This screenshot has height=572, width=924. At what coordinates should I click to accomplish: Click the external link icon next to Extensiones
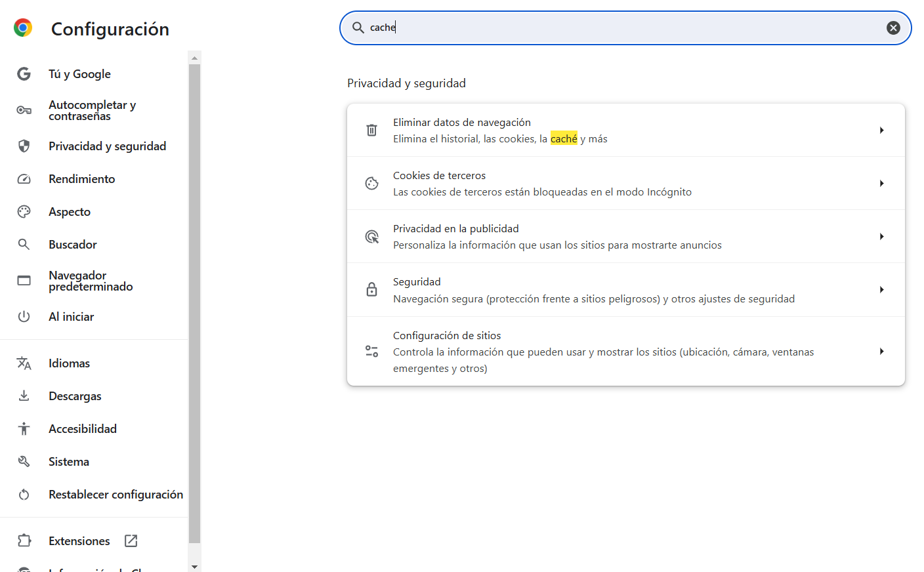click(x=131, y=541)
